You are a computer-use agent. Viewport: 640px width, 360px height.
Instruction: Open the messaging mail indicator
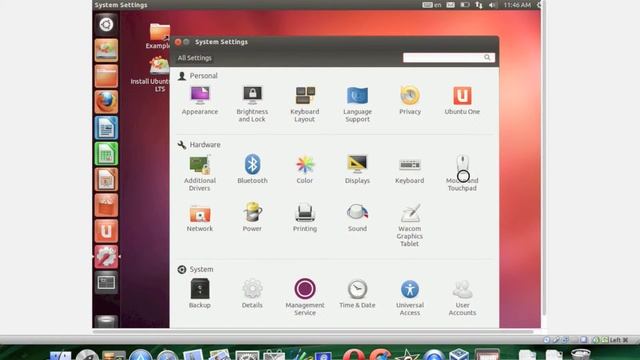(451, 5)
